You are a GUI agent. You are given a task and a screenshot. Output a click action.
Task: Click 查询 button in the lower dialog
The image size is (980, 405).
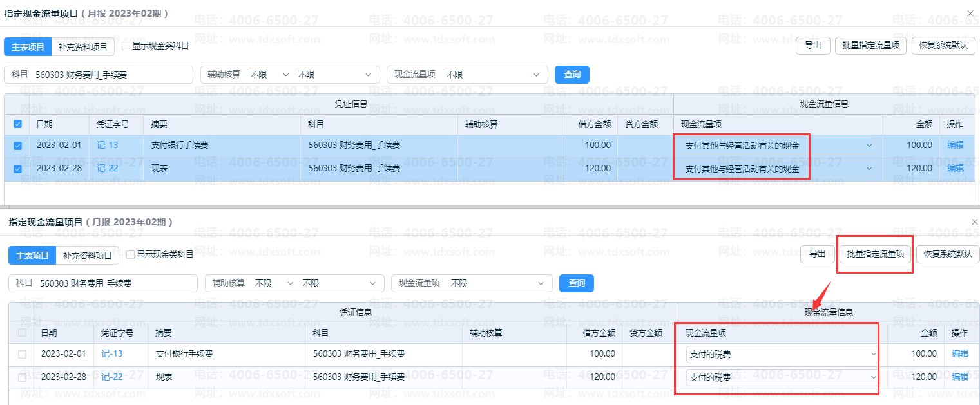point(577,283)
